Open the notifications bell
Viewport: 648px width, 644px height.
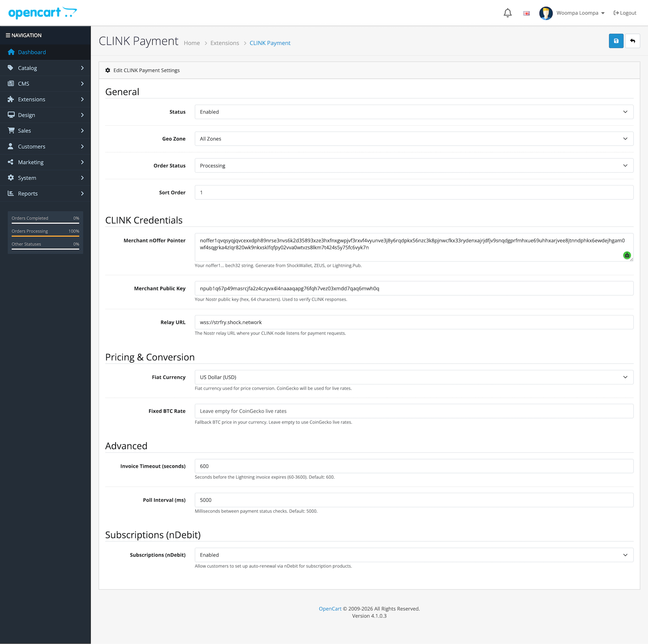coord(508,13)
